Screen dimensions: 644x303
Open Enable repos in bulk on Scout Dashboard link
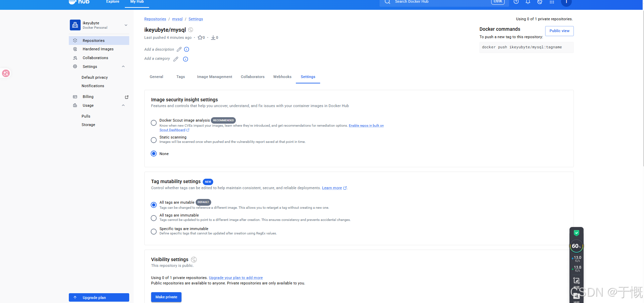366,126
